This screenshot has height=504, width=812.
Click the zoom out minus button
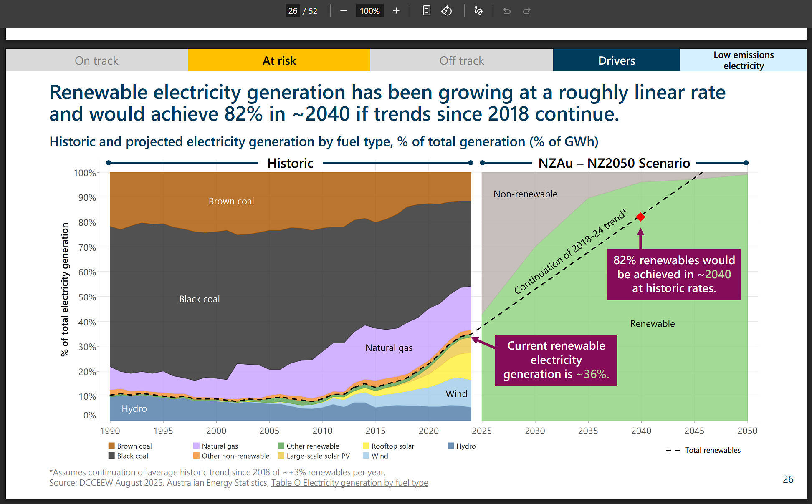[343, 11]
